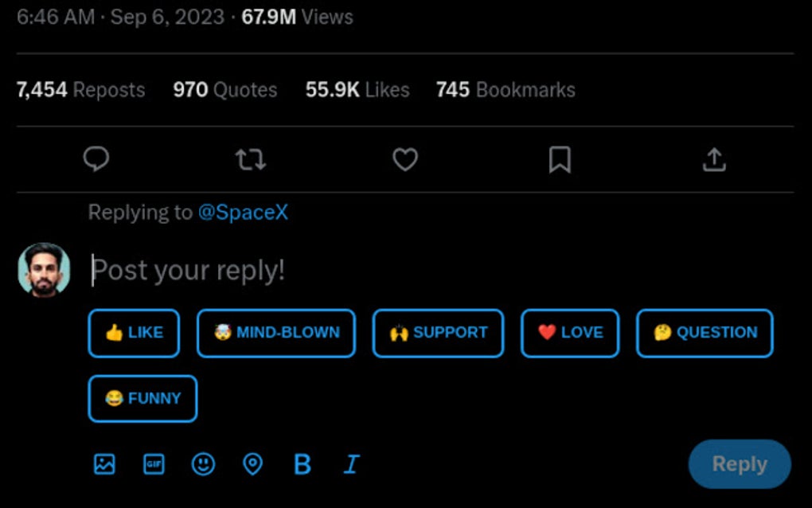Open the @SpaceX profile link
This screenshot has height=508, width=812.
click(244, 212)
